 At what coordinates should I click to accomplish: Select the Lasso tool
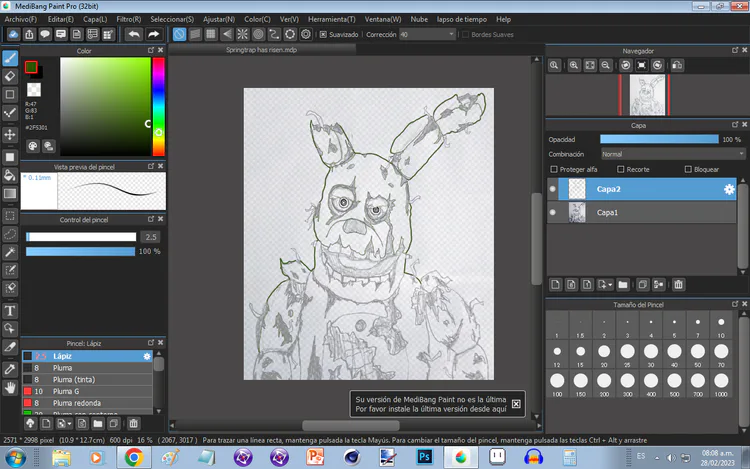(10, 234)
